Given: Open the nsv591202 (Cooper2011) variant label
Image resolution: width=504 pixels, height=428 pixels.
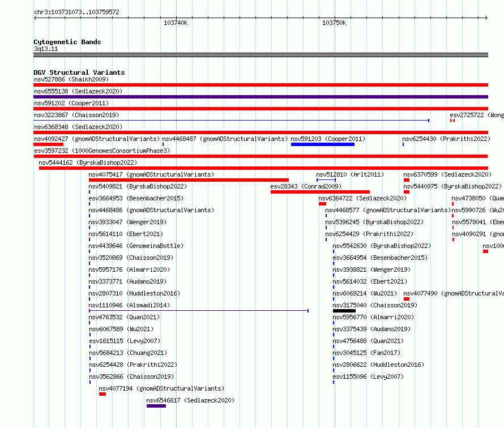Looking at the screenshot, I should [71, 103].
